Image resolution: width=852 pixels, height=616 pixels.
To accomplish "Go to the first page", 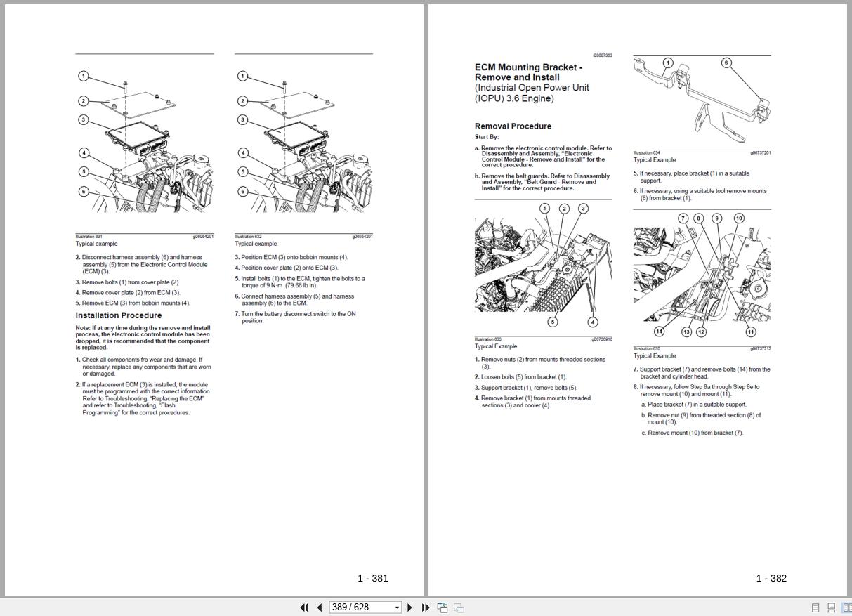I will 304,607.
